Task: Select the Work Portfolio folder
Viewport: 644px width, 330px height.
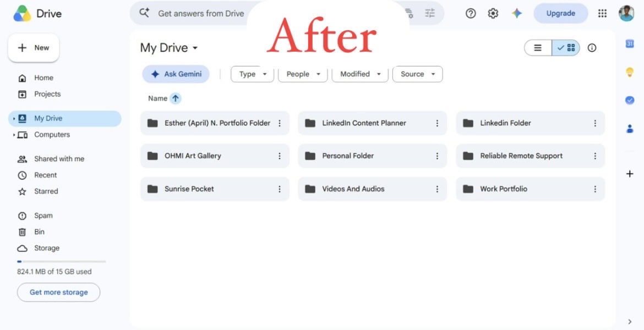Action: [x=530, y=189]
